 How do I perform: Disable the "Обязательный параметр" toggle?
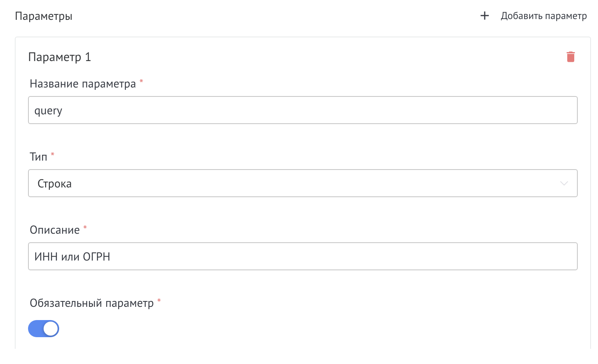(43, 329)
